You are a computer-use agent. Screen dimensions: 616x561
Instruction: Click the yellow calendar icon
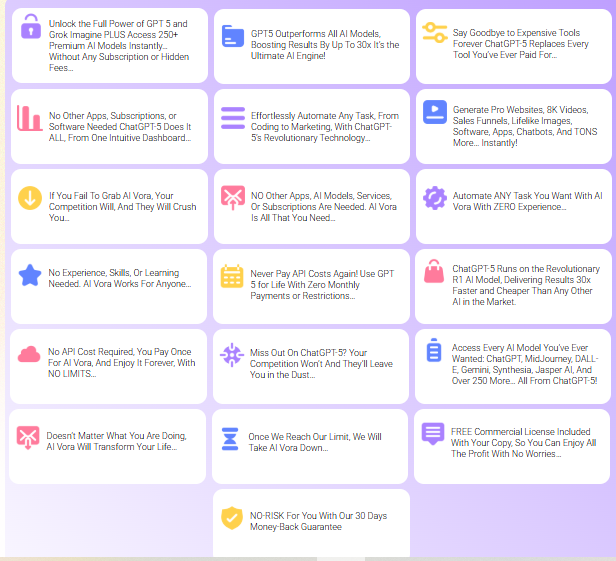click(x=232, y=276)
